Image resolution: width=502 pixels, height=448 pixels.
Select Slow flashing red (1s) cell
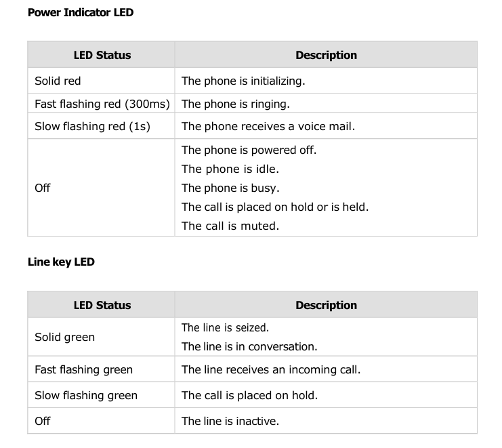92,126
